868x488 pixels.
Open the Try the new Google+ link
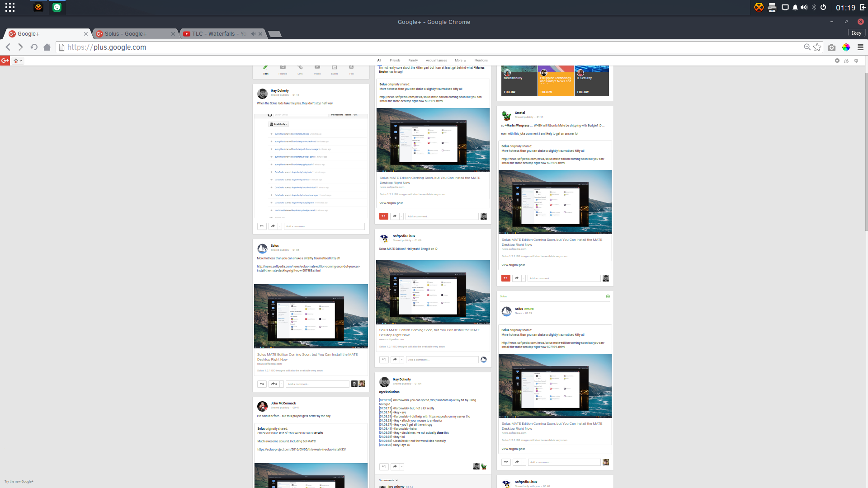point(19,482)
